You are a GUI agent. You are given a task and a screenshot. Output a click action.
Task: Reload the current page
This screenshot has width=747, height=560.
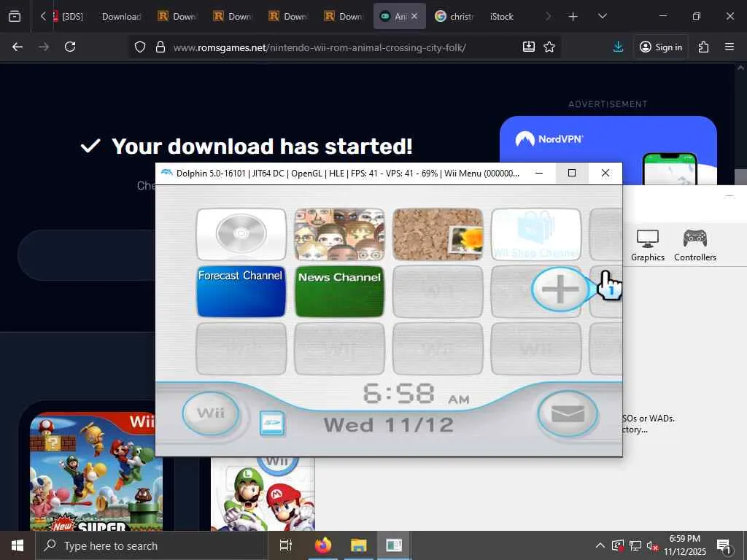click(x=70, y=47)
